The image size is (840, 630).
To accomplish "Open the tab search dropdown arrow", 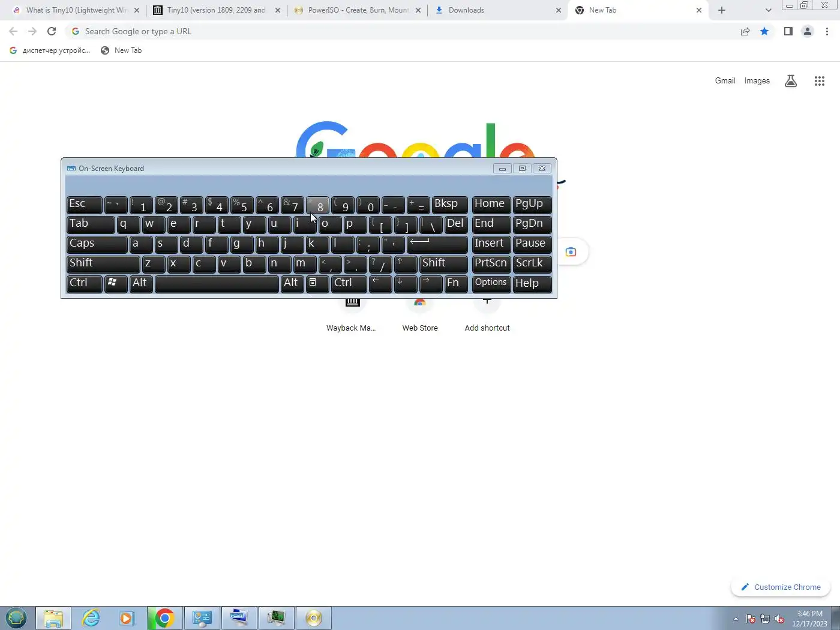I will click(x=768, y=10).
